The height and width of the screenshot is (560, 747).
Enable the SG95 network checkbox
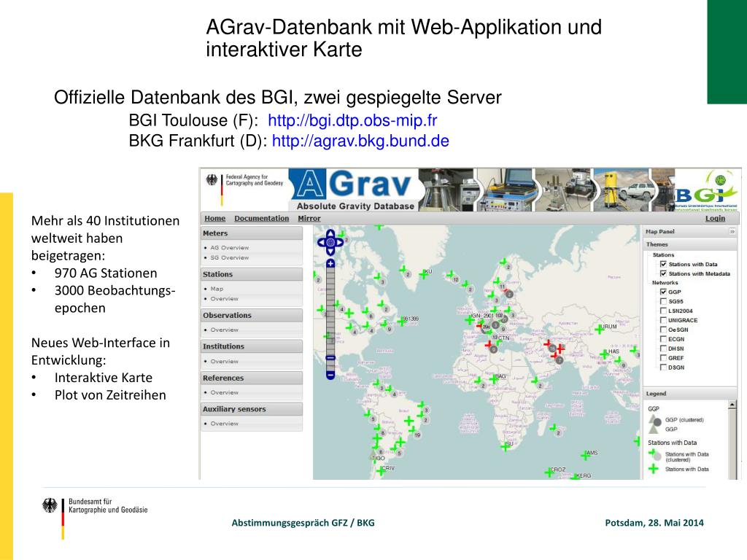663,301
